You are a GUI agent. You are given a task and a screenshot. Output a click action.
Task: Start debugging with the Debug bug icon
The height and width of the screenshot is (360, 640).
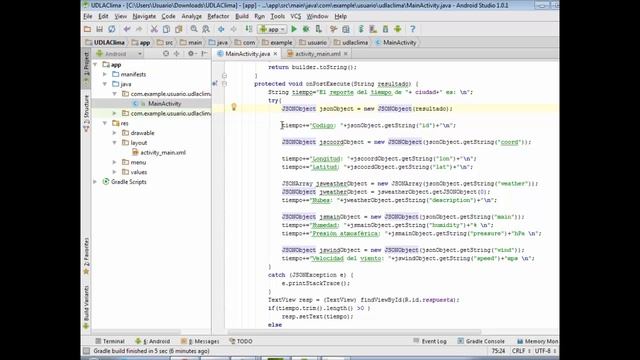pos(306,29)
